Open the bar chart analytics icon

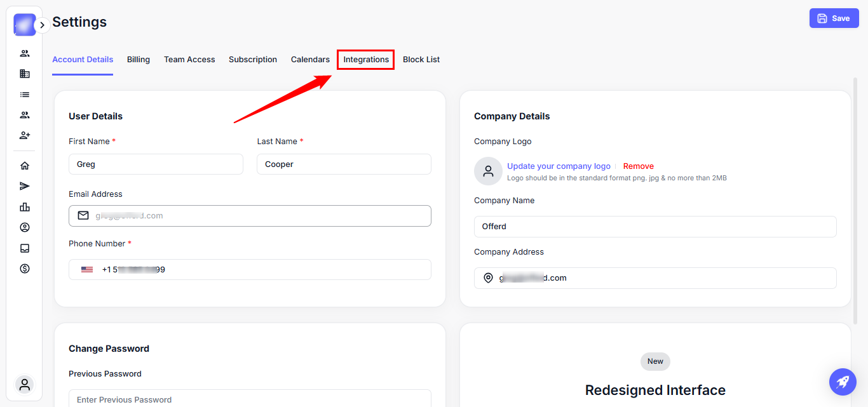(25, 207)
